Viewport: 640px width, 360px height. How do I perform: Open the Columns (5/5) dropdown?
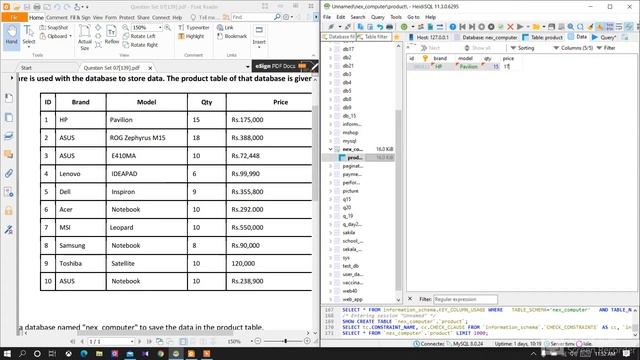(x=573, y=48)
